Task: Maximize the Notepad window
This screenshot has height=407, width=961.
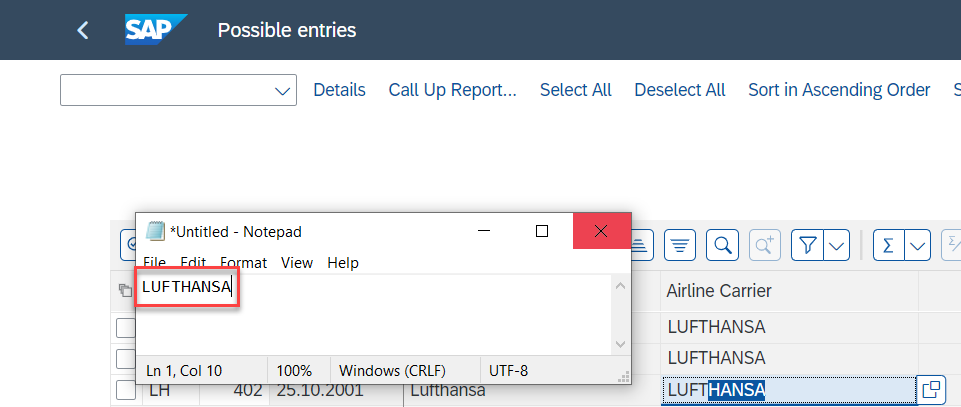Action: pos(542,231)
